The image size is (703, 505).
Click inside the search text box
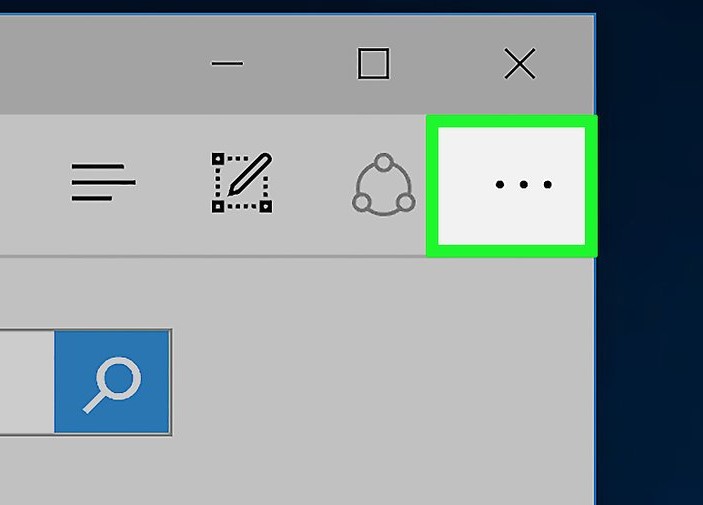pos(27,382)
